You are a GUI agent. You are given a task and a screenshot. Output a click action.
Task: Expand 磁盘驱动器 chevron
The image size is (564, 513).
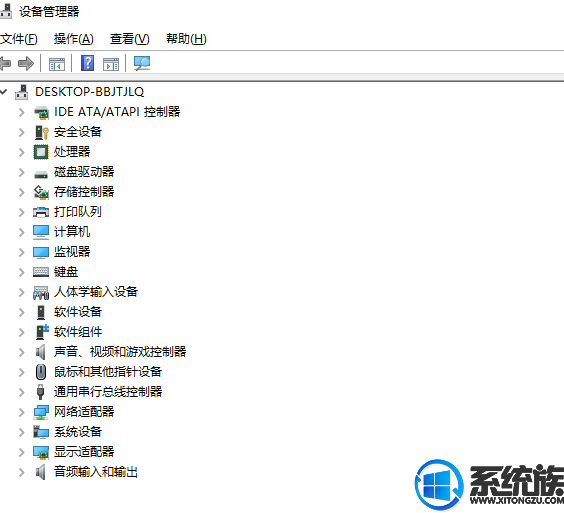(x=22, y=172)
